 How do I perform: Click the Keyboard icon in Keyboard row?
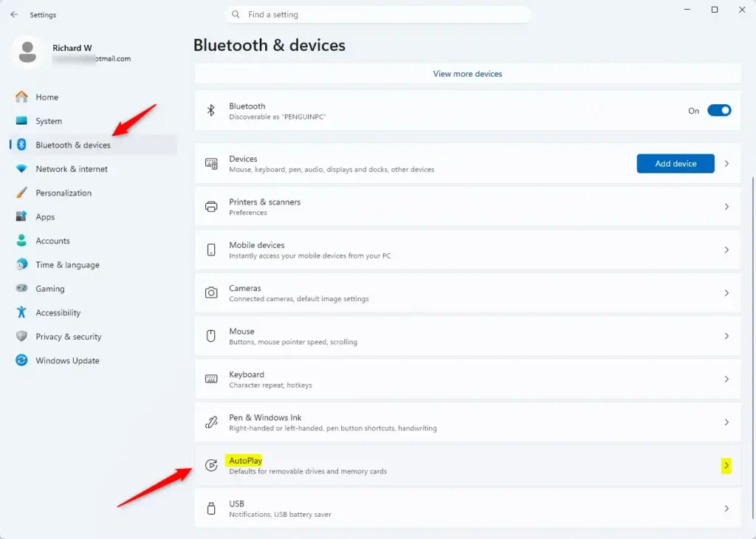211,379
